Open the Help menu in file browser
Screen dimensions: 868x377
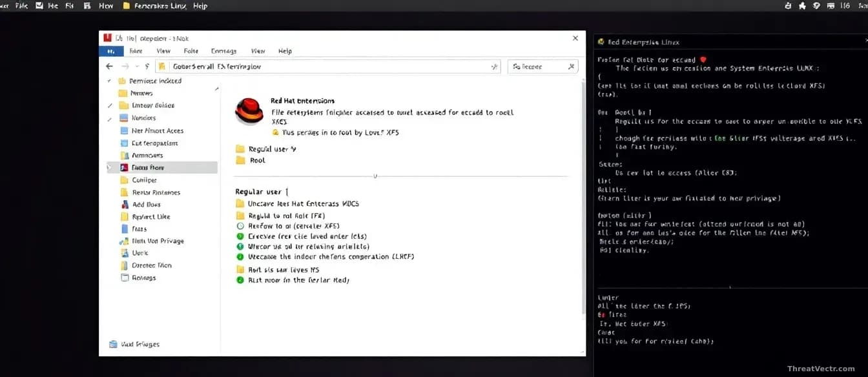[x=285, y=51]
